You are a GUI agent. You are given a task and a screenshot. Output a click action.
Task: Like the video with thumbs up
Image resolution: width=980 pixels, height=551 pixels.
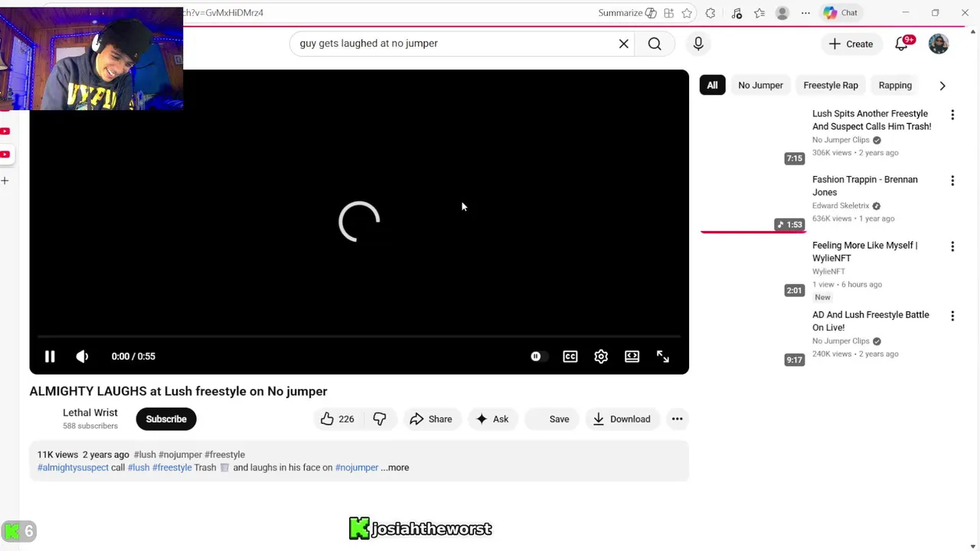tap(337, 419)
